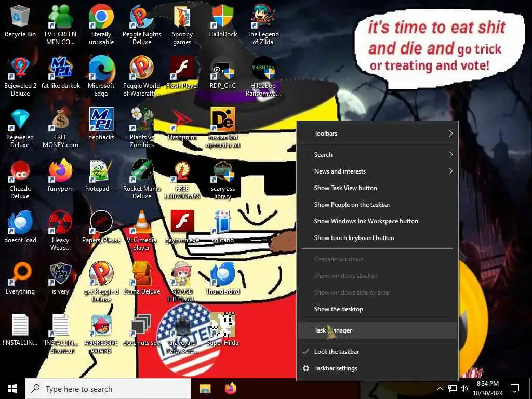Click the taskbar search box
The height and width of the screenshot is (399, 532).
(x=108, y=389)
